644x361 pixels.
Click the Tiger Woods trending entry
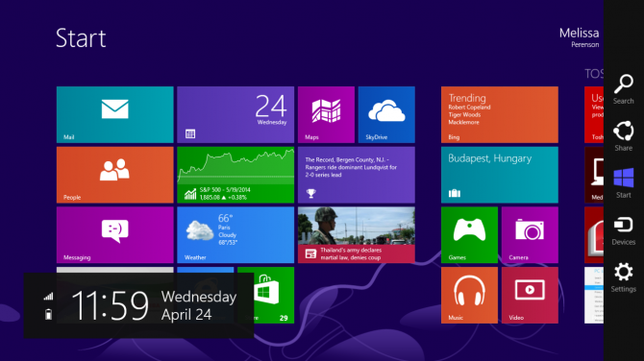click(x=464, y=115)
